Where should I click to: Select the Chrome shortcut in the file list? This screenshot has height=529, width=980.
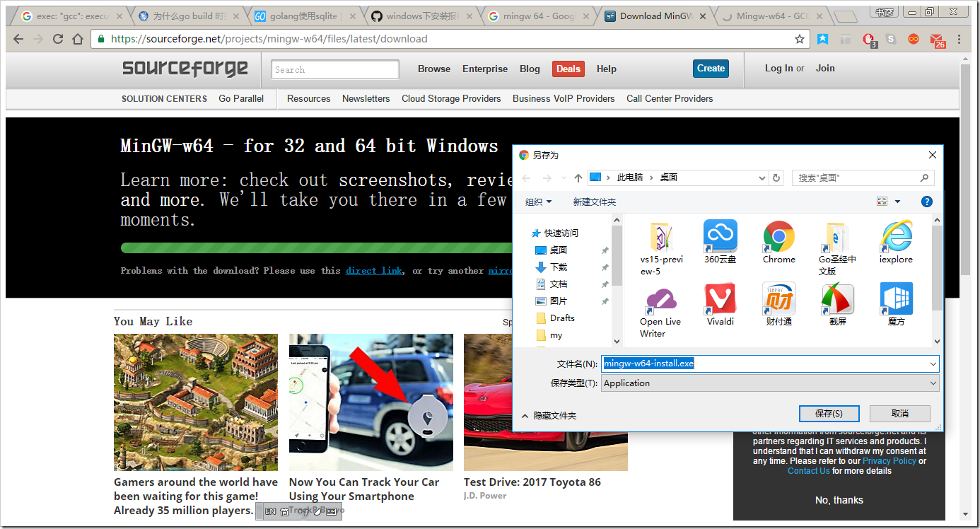click(779, 242)
